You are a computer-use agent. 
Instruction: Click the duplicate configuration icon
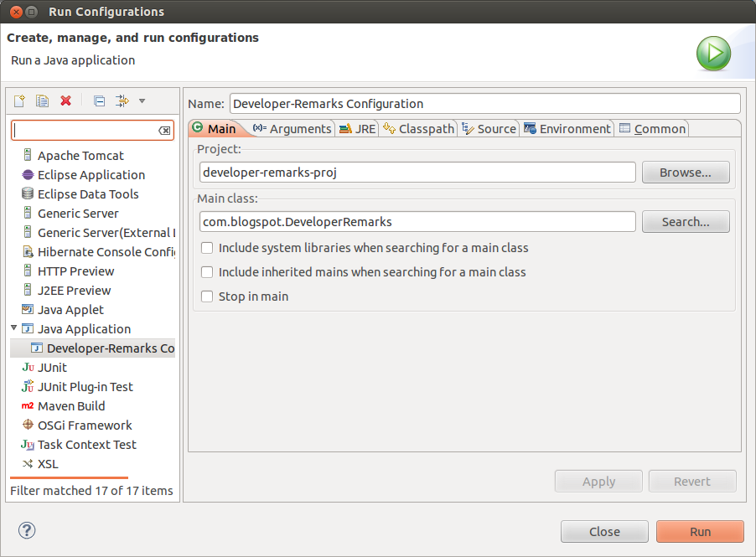[x=42, y=101]
